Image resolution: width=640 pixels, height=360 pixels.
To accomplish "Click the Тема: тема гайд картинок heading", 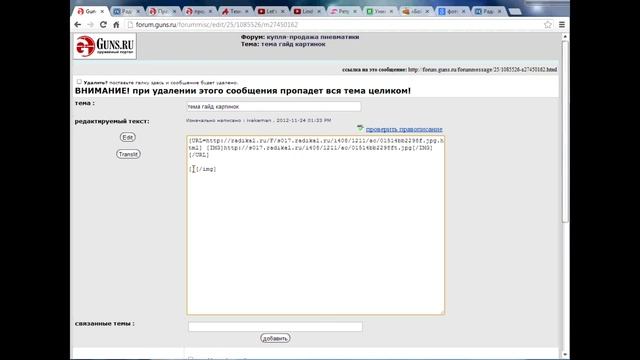I will point(283,44).
